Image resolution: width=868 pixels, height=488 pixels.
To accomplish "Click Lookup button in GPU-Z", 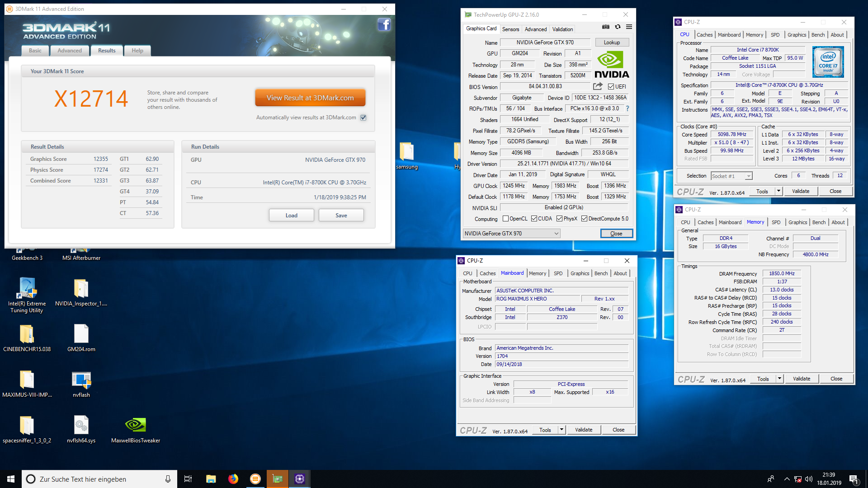I will (x=612, y=42).
